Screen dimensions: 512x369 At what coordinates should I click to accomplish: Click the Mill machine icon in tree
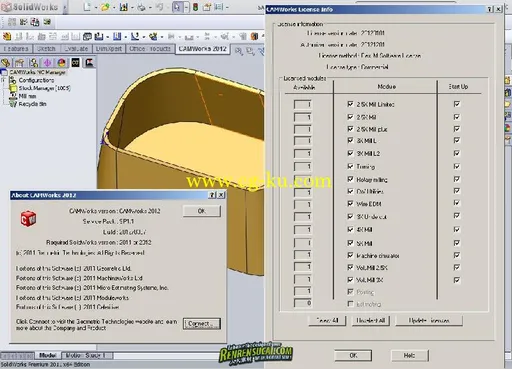(x=13, y=96)
